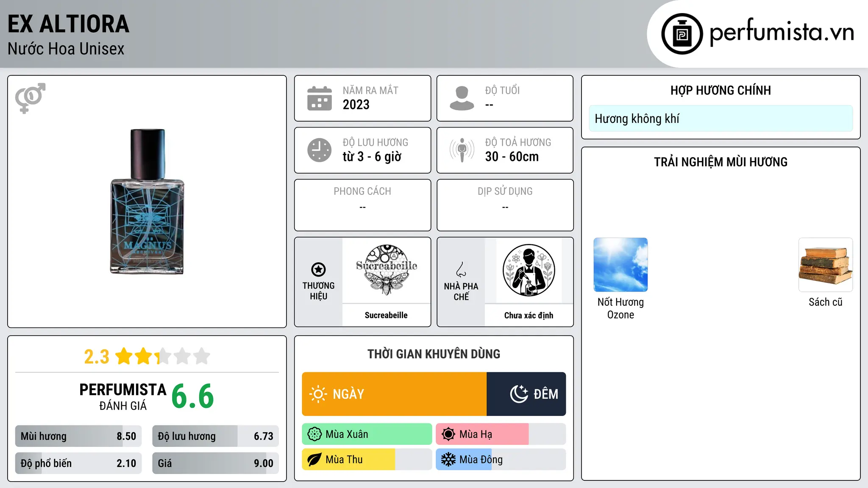Click the Giá 9.00 score bar
Viewport: 868px width, 488px height.
pos(216,463)
